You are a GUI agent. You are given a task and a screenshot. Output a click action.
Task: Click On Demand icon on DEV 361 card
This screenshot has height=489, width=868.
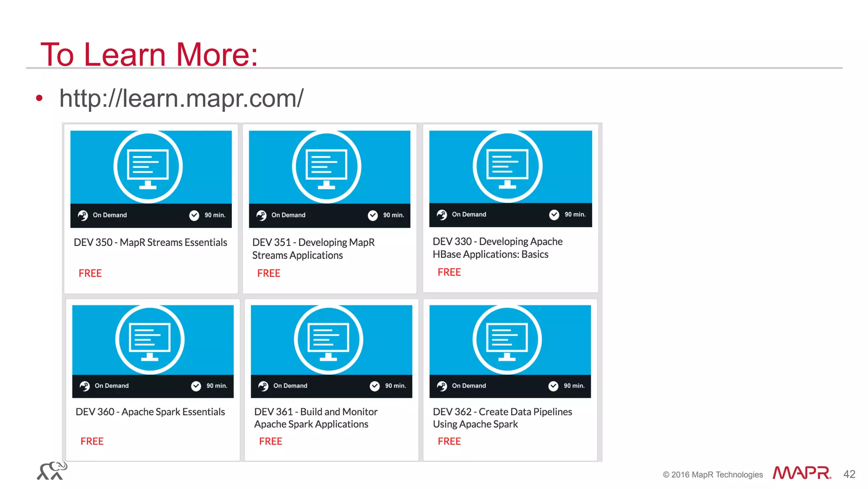(x=264, y=386)
